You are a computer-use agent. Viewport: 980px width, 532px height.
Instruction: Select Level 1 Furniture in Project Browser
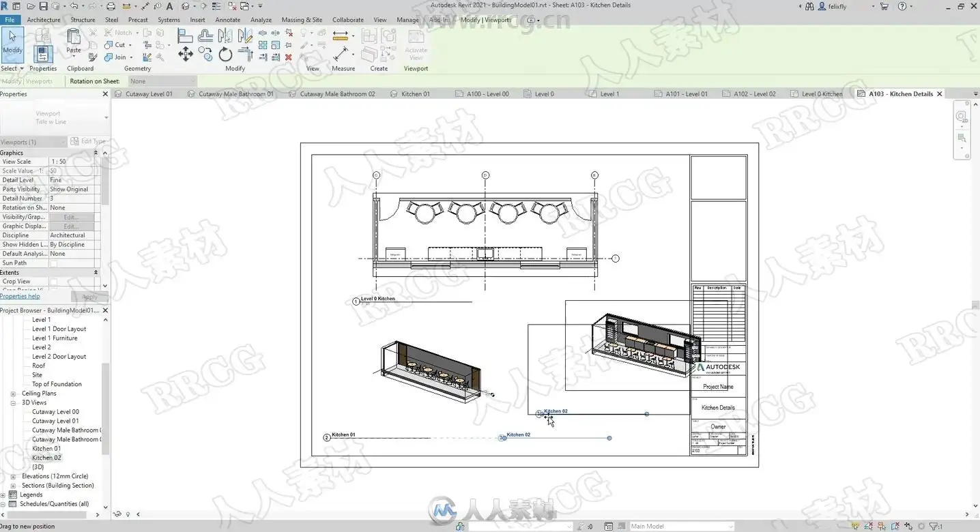coord(55,338)
